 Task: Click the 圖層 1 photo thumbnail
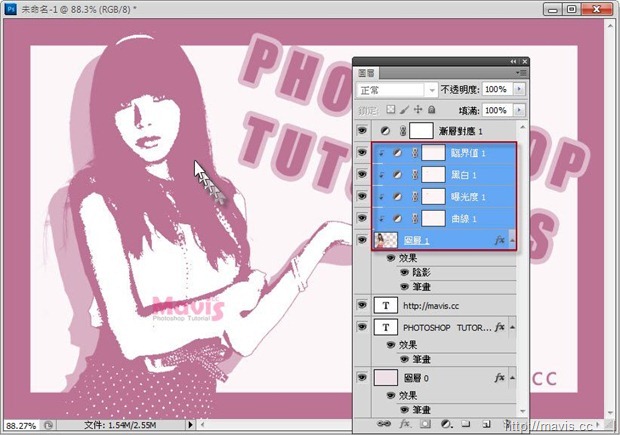tap(386, 240)
